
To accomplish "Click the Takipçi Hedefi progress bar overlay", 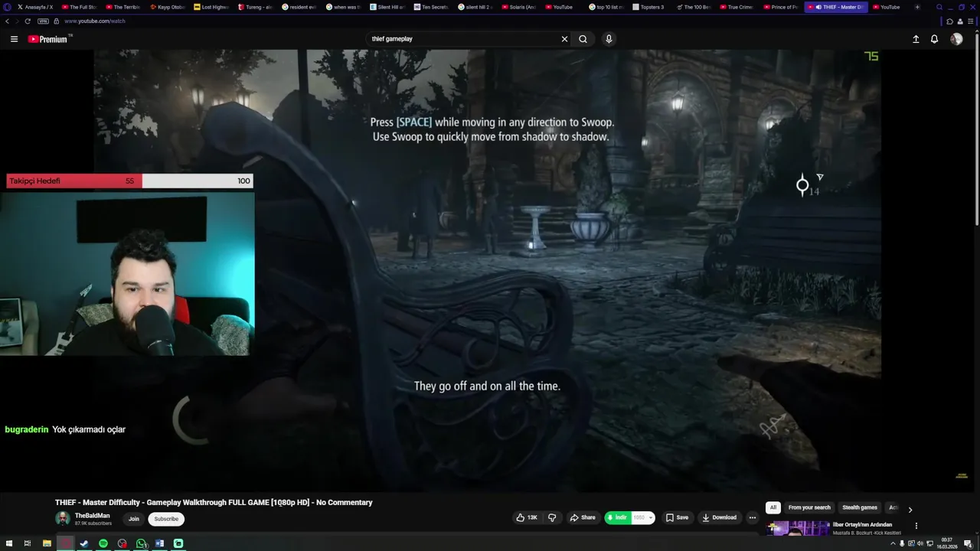I will pos(129,181).
